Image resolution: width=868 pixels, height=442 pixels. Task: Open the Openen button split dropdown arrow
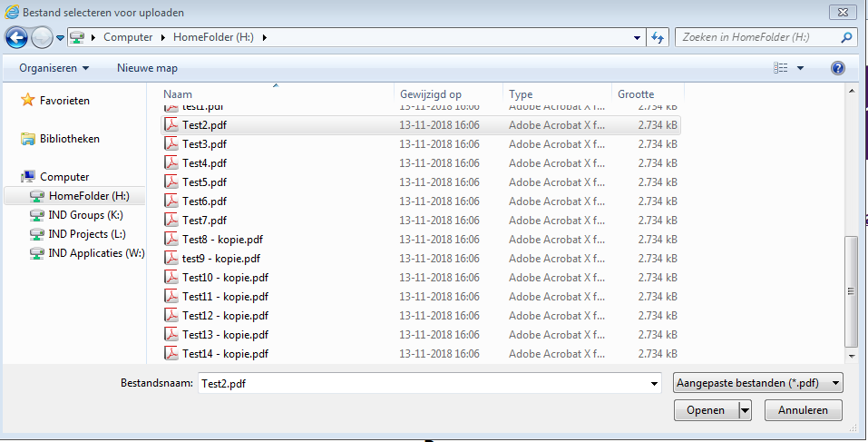tap(746, 410)
